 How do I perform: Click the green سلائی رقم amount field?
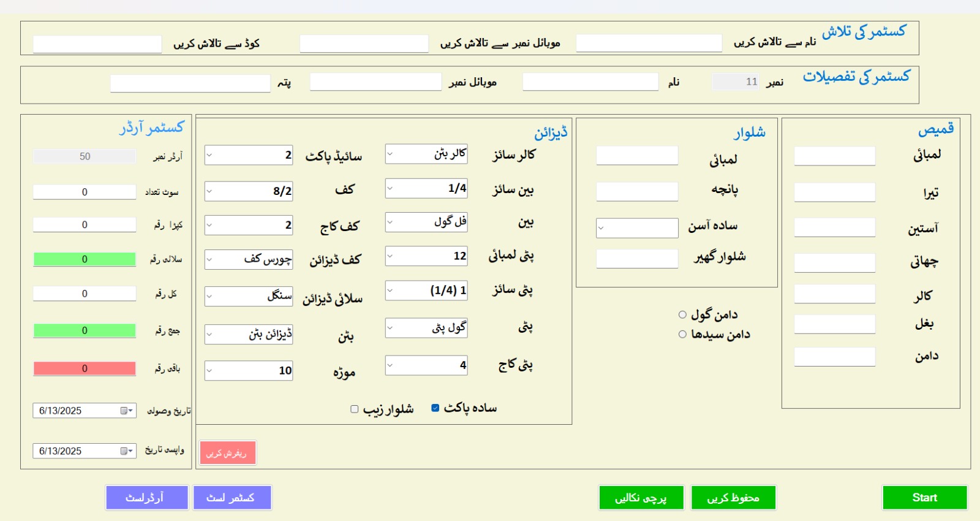click(x=85, y=259)
